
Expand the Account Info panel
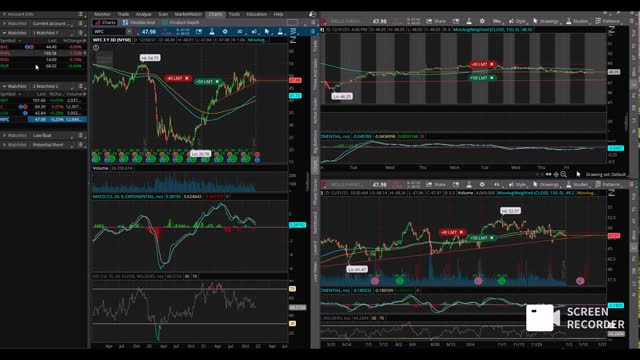pyautogui.click(x=4, y=14)
